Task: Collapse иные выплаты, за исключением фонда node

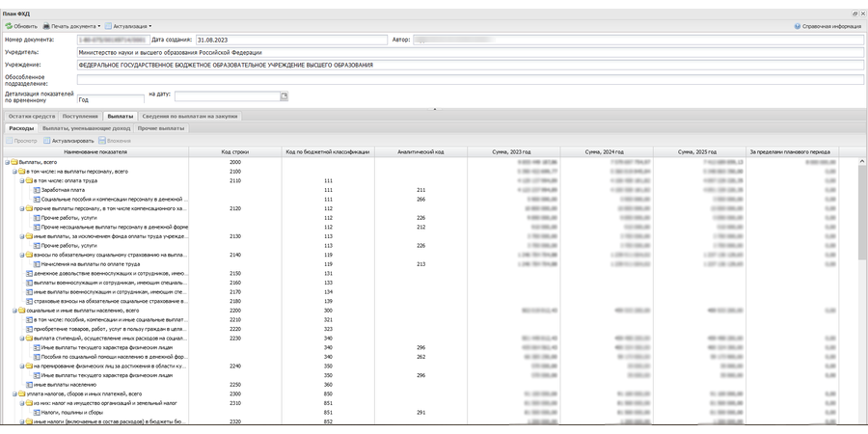Action: tap(22, 236)
